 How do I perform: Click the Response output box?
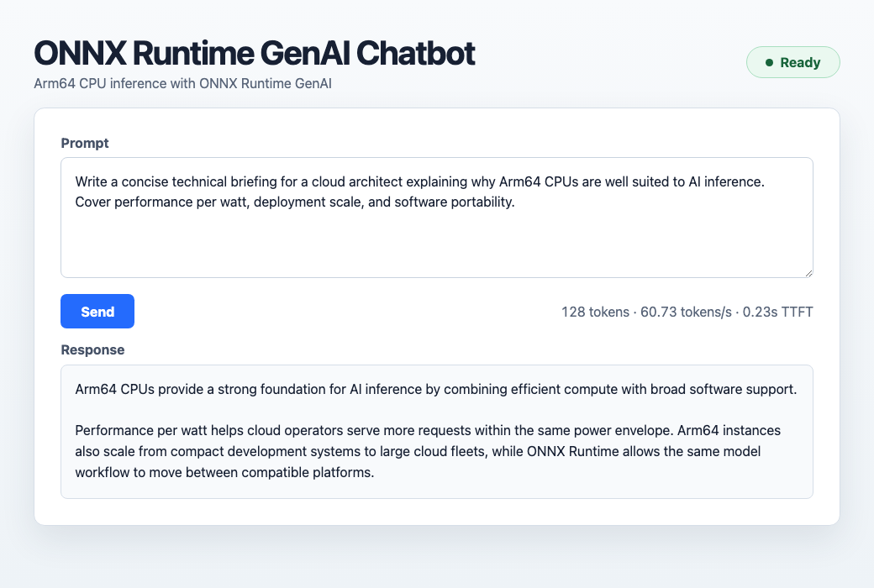click(x=436, y=432)
